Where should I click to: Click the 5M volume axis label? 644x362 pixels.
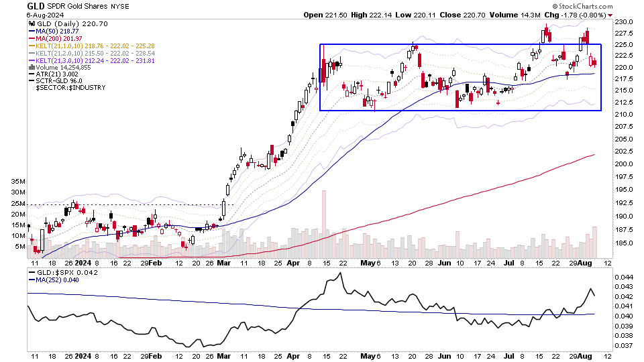(x=20, y=247)
